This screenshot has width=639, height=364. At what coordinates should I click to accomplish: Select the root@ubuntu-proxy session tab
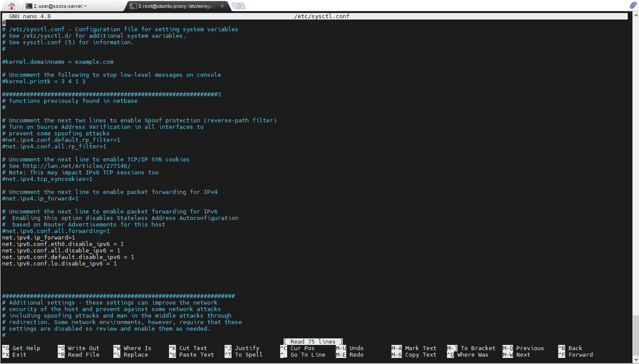(176, 6)
